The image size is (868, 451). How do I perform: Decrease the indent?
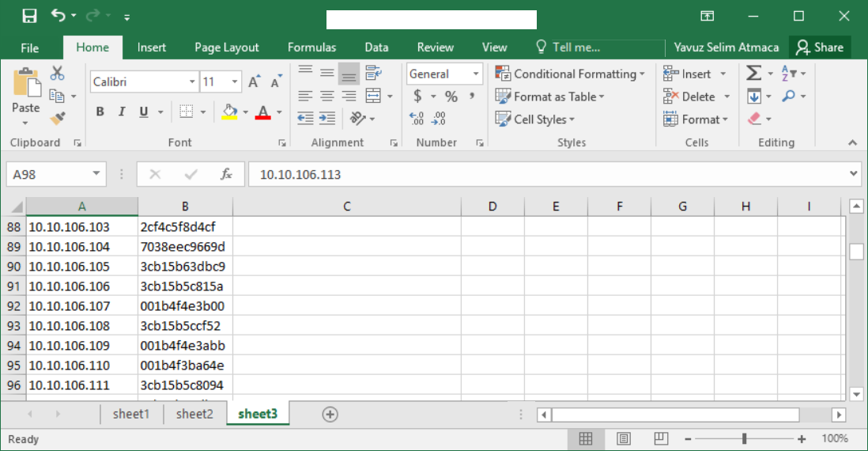point(306,118)
